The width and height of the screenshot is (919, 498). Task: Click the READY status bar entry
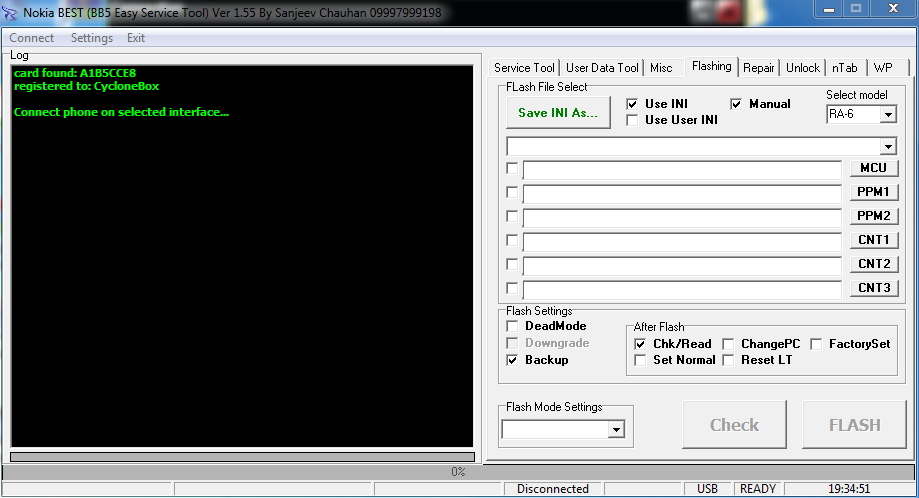(x=758, y=489)
